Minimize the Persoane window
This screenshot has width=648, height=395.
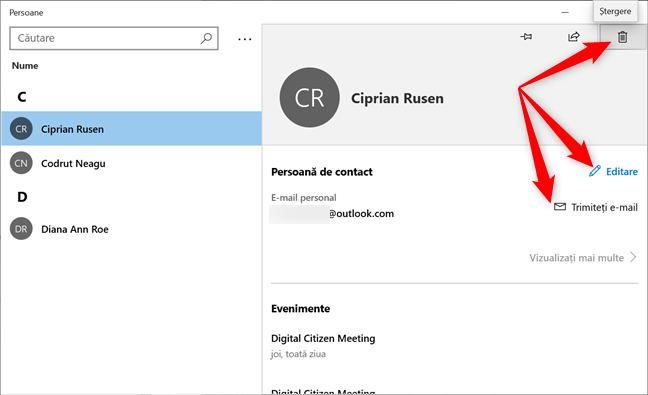coord(565,12)
